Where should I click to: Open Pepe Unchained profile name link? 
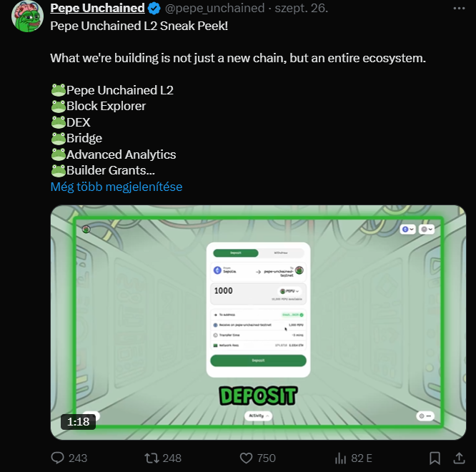(97, 8)
